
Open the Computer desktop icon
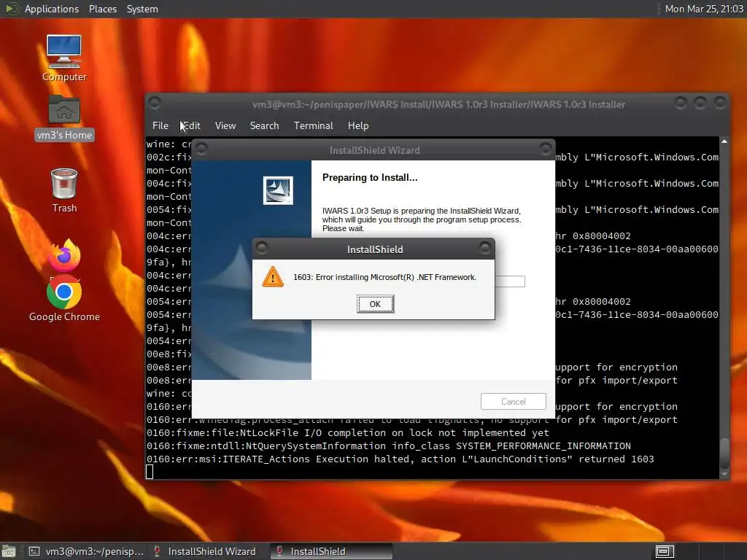[x=64, y=58]
